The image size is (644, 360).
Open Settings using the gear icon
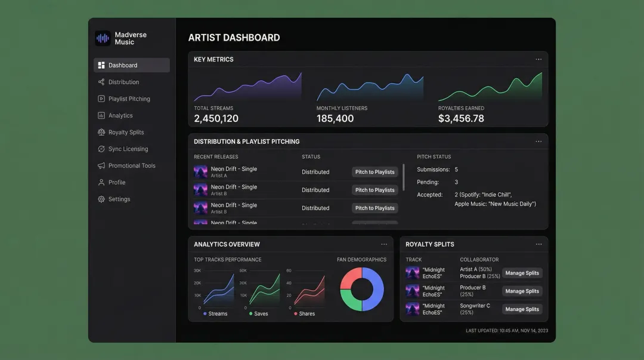coord(101,199)
